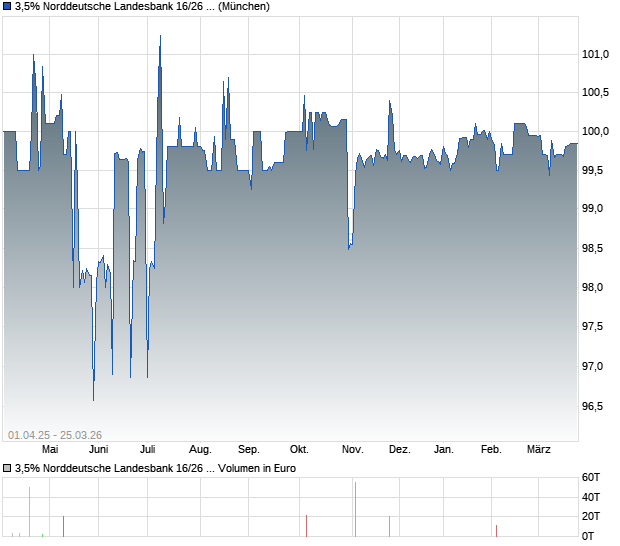Click the red volume bar in May
Screen dimensions: 620x546
[63, 526]
